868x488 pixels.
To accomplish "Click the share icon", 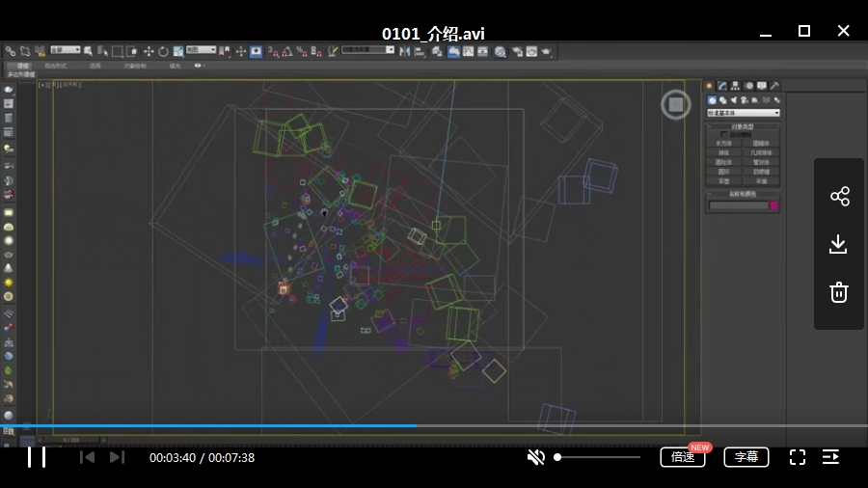I will (x=839, y=197).
